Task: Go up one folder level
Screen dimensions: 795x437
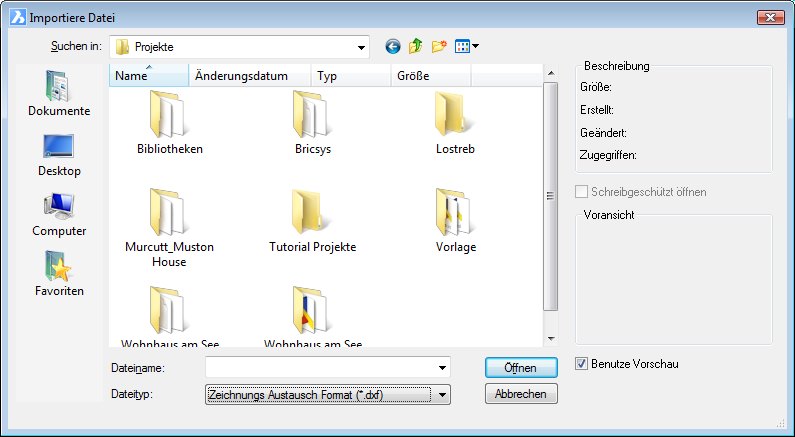Action: (415, 46)
